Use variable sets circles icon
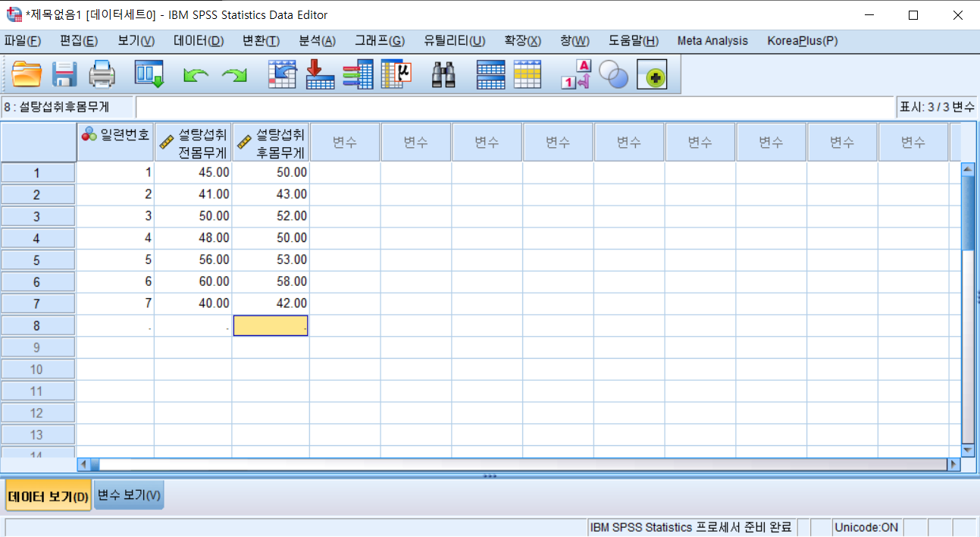The height and width of the screenshot is (537, 980). pyautogui.click(x=614, y=74)
